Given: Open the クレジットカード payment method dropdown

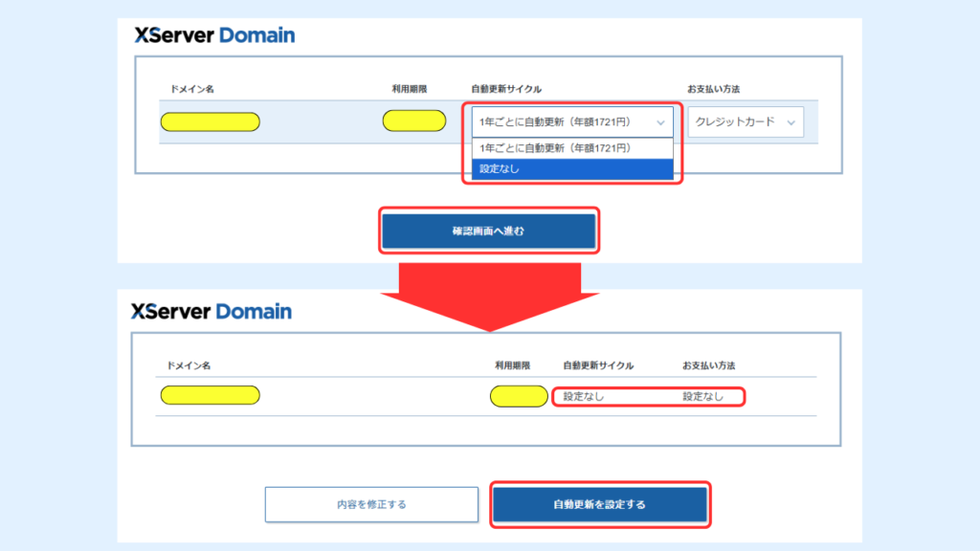Looking at the screenshot, I should click(x=746, y=122).
